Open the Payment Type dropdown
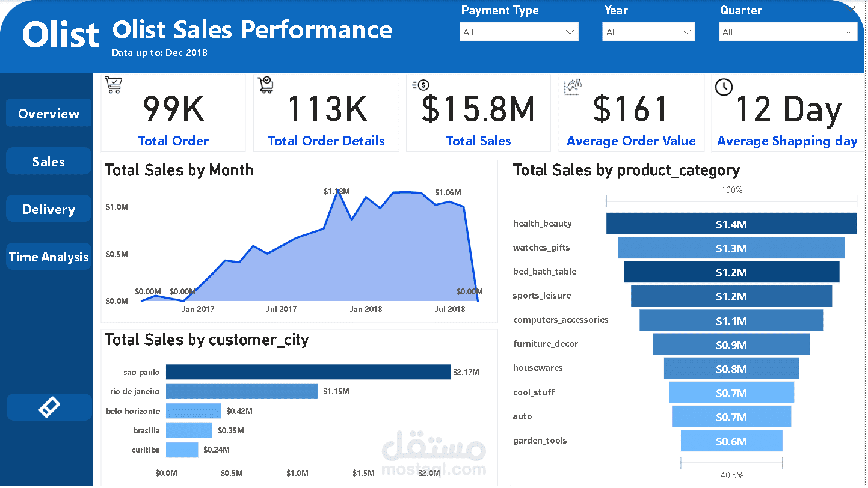 tap(519, 32)
